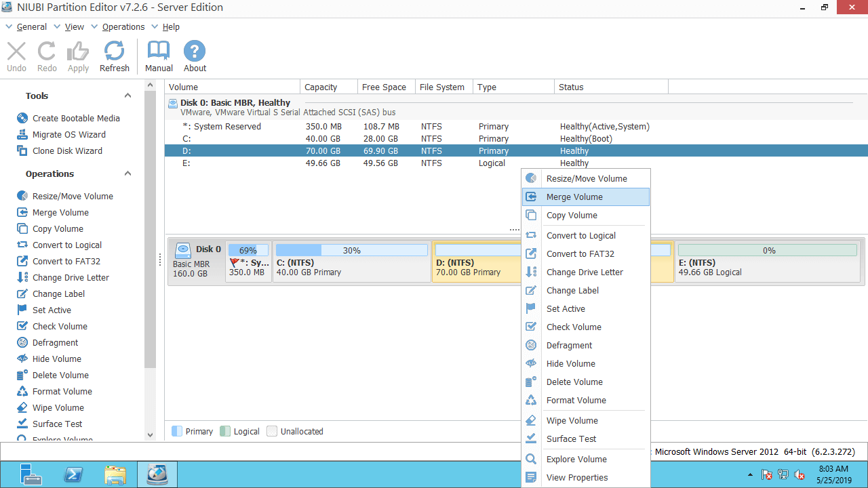This screenshot has width=868, height=488.
Task: Launch Create Bootable Media tool
Action: (x=75, y=118)
